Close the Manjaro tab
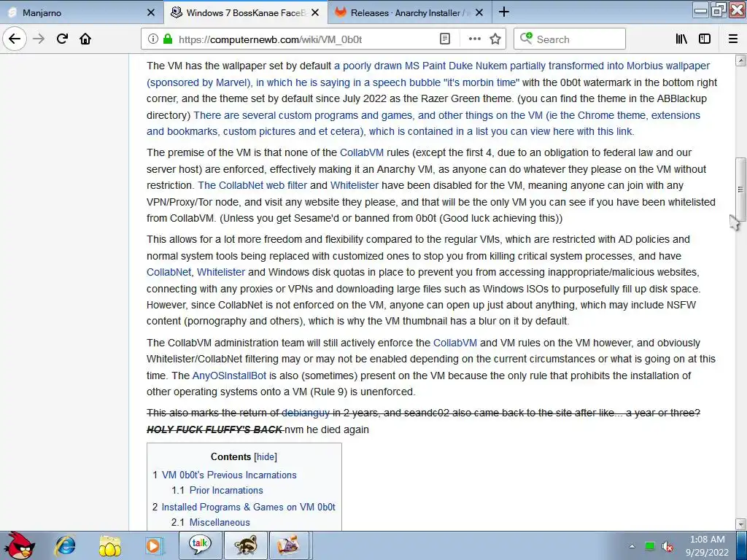Screen dimensions: 747x560 point(150,13)
